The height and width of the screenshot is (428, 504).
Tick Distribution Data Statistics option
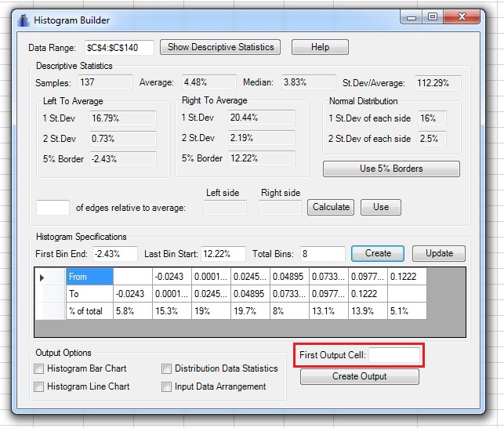[166, 368]
